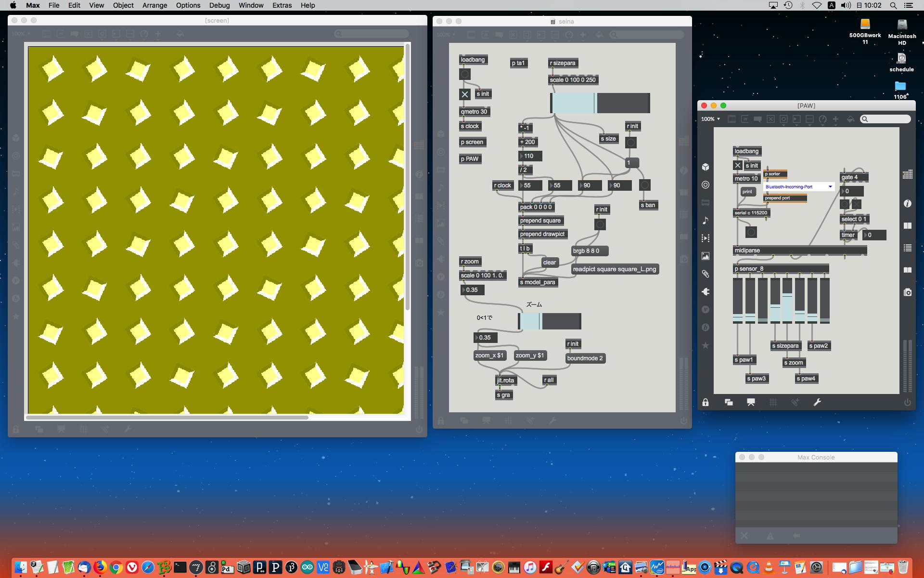Click the zoom slider labeled ズーム
Viewport: 924px width, 578px height.
click(549, 321)
